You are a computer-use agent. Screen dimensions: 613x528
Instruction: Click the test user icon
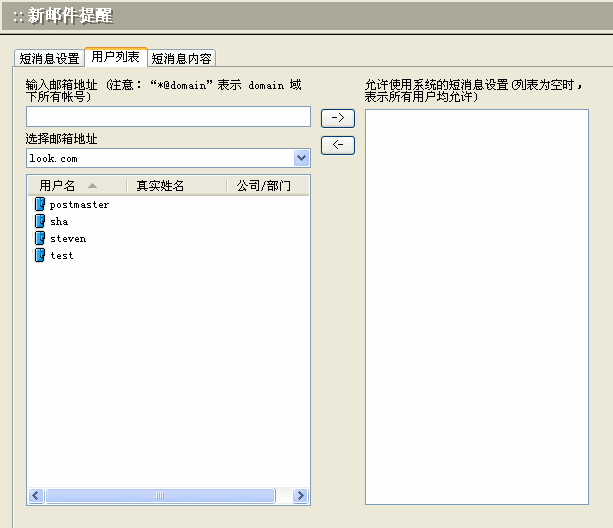(x=40, y=255)
